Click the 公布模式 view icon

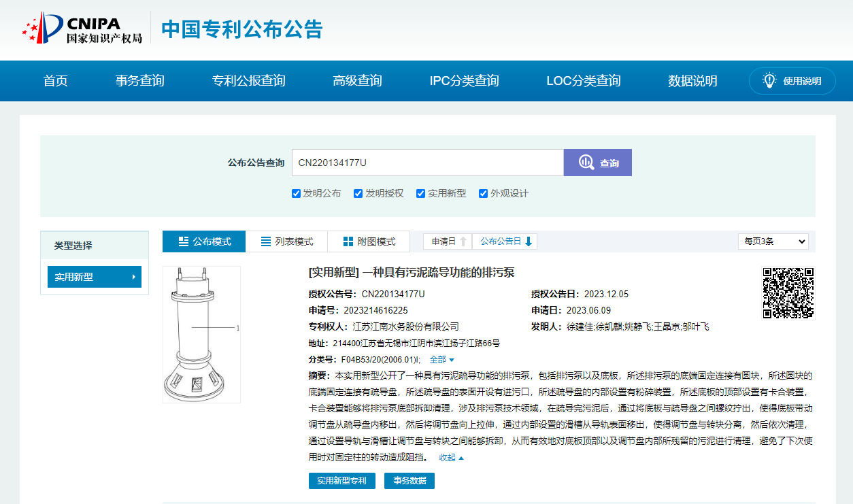pos(184,241)
